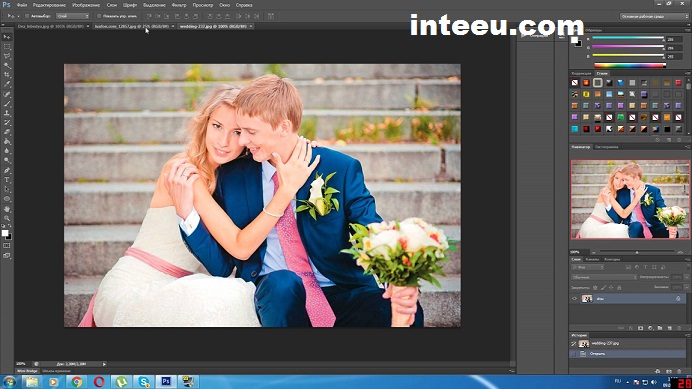Open the Обычные blend mode dropdown

click(604, 277)
